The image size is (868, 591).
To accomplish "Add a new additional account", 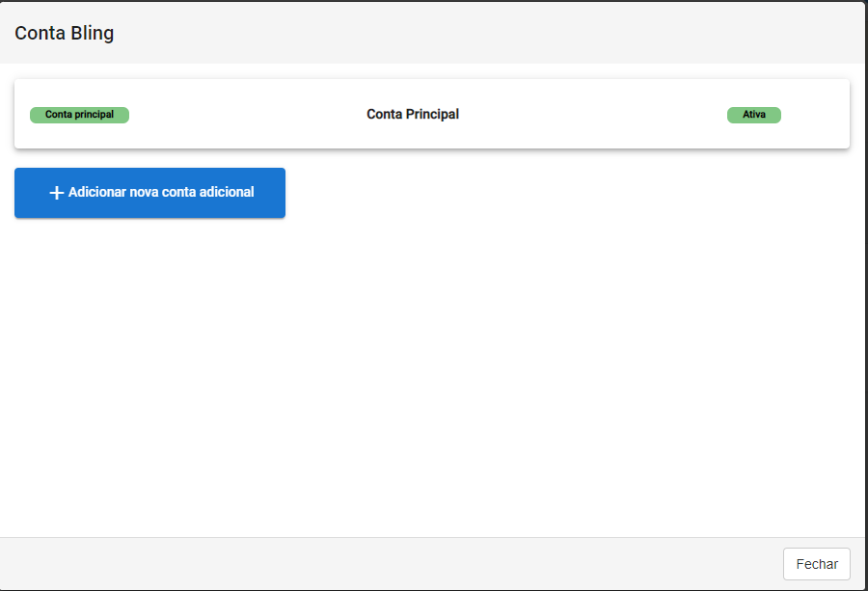I will [x=150, y=193].
